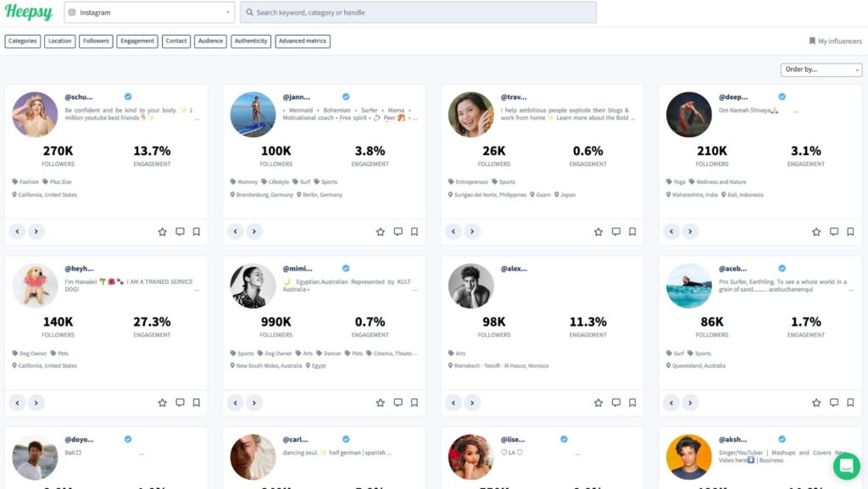Open comment icon on @heyh... card

point(180,403)
